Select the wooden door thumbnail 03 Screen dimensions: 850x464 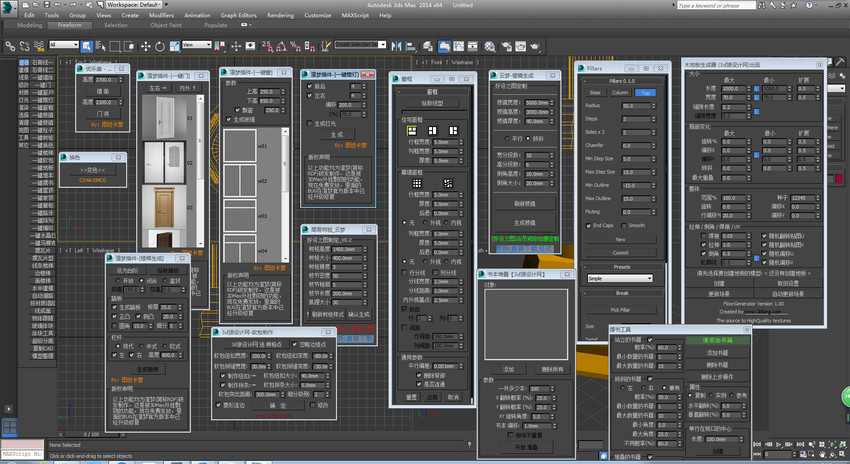coord(164,207)
